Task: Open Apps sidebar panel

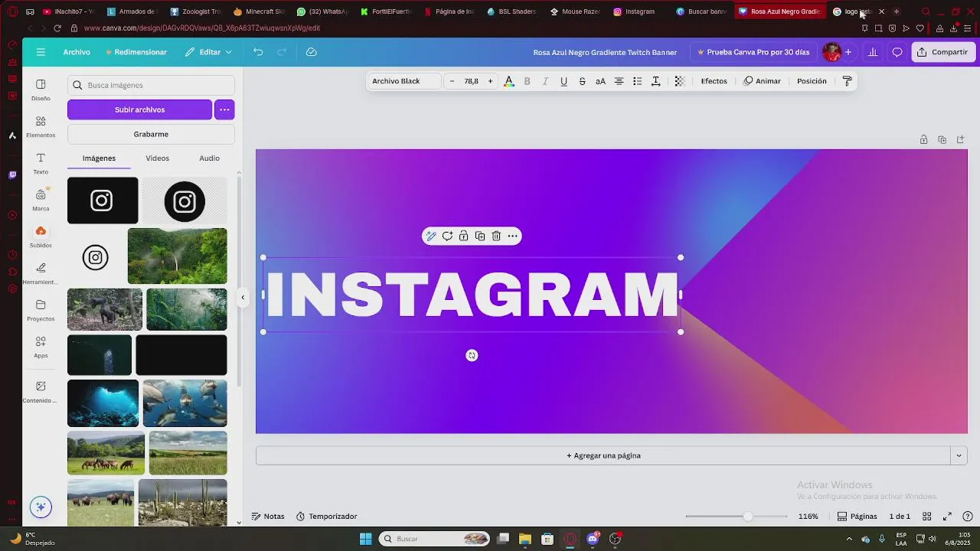Action: pyautogui.click(x=41, y=347)
